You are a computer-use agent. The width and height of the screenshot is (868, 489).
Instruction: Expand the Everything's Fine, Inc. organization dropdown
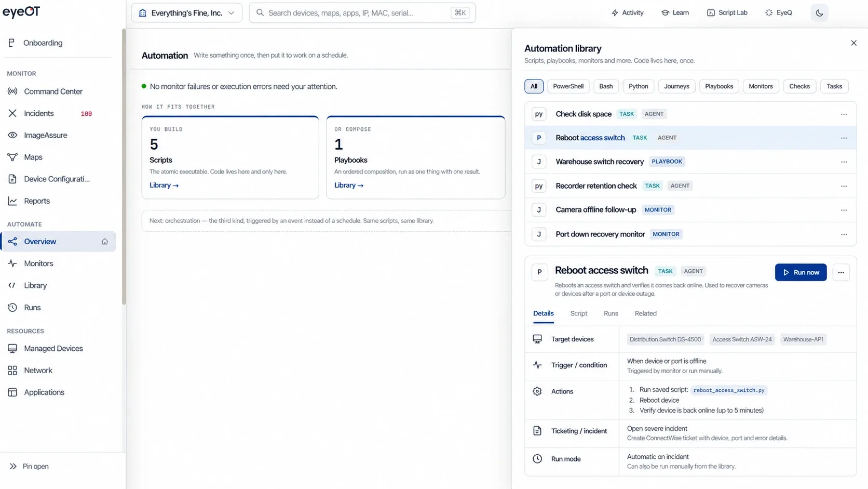click(187, 13)
